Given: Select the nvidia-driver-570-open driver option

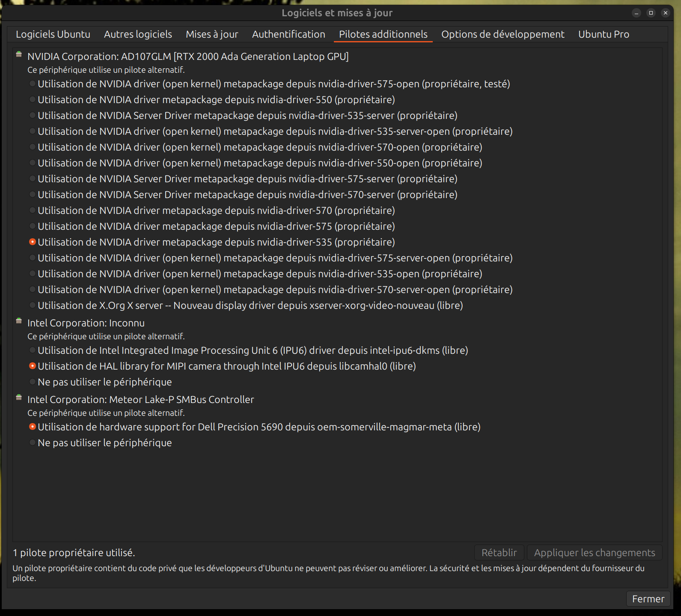Looking at the screenshot, I should tap(33, 147).
